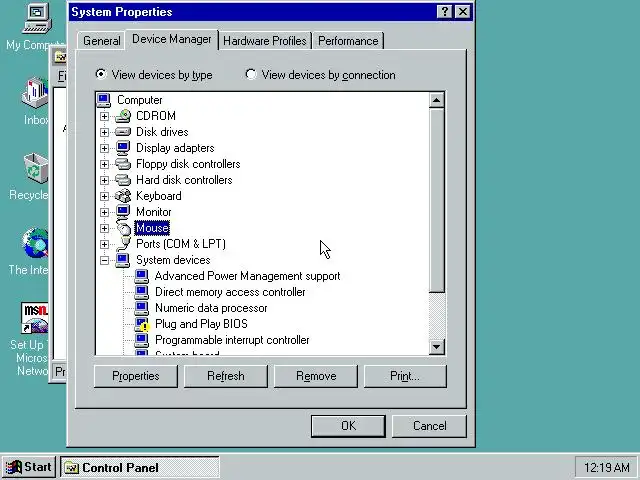Screen dimensions: 640x480
Task: Expand the Floppy disk controllers branch
Action: (x=104, y=164)
